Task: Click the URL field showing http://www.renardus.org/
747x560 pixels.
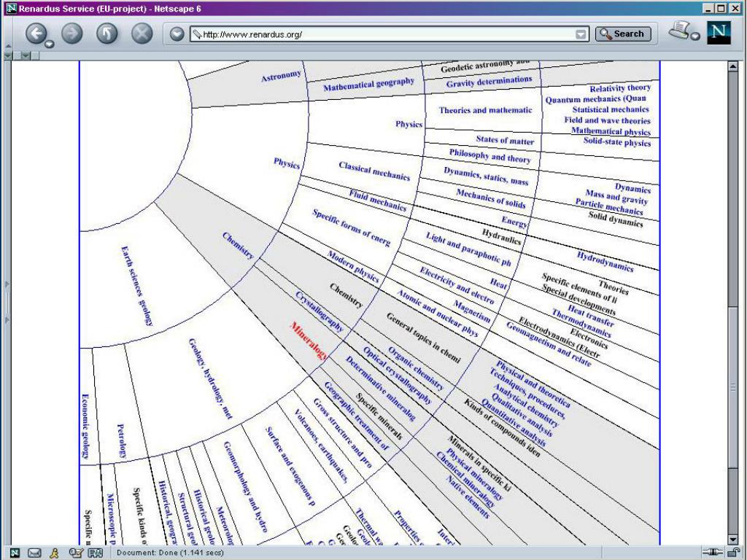Action: coord(388,34)
